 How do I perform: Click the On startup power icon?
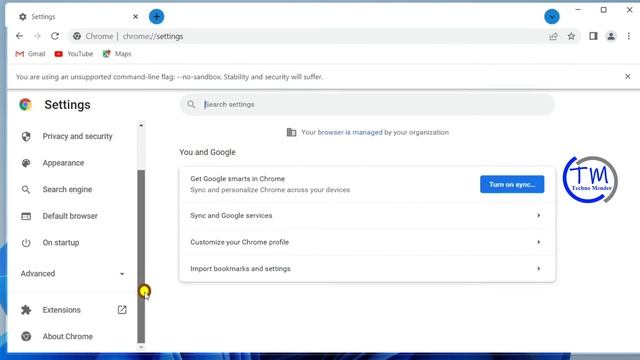26,243
